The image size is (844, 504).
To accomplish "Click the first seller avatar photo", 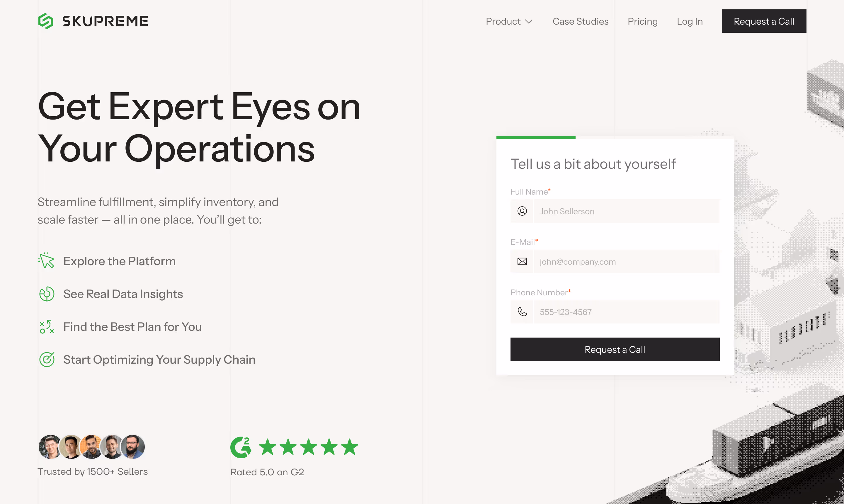I will tap(50, 447).
